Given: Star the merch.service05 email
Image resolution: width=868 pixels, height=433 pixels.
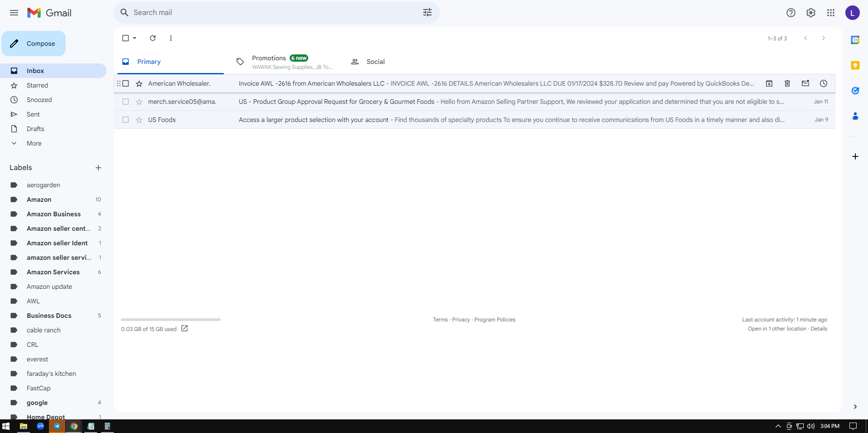Looking at the screenshot, I should (x=139, y=102).
